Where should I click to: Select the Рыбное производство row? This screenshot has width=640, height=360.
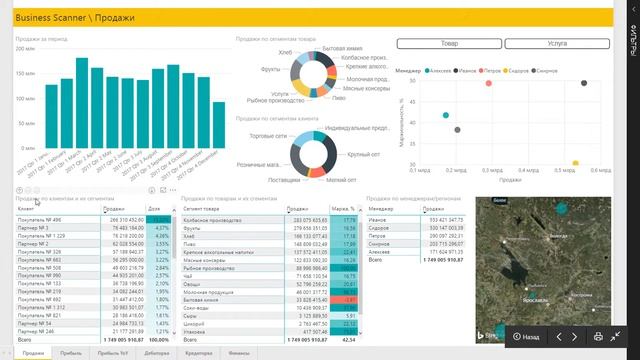[270, 268]
